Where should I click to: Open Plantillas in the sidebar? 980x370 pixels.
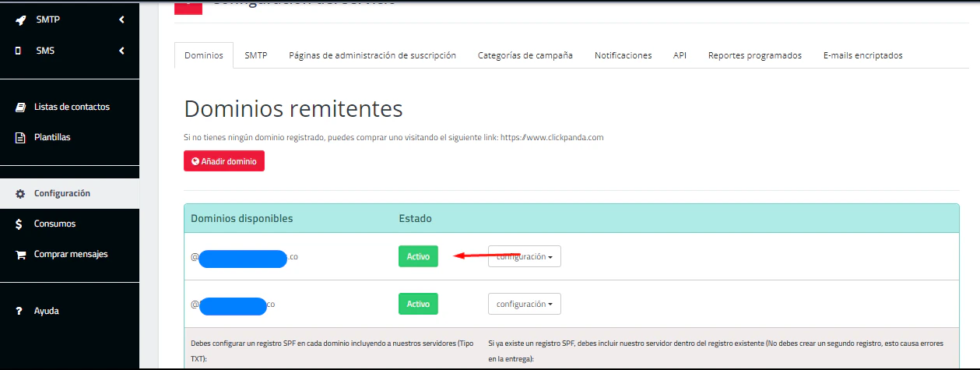52,137
